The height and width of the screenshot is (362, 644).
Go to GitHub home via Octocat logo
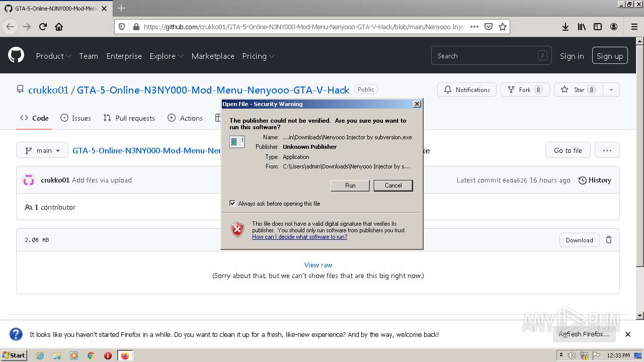pyautogui.click(x=16, y=55)
